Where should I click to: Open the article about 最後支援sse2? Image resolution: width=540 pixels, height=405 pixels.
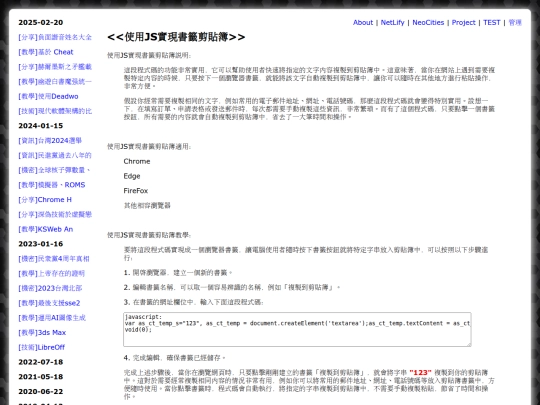[x=49, y=303]
